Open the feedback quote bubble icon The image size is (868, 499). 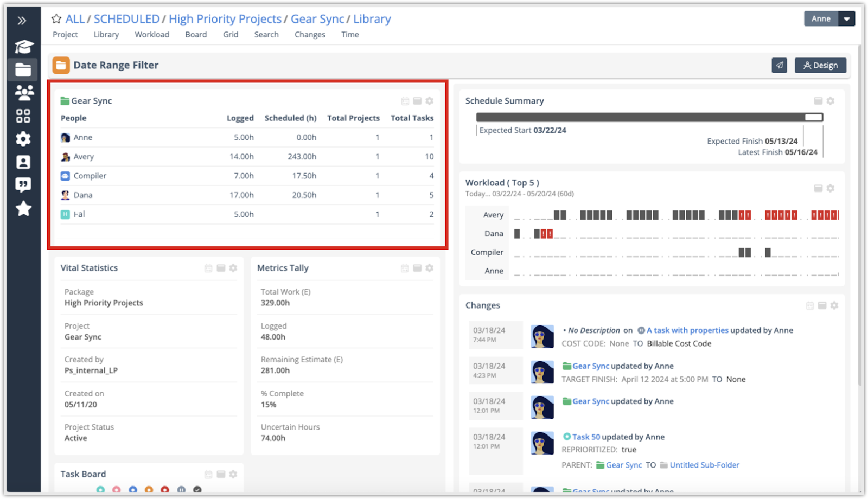23,185
